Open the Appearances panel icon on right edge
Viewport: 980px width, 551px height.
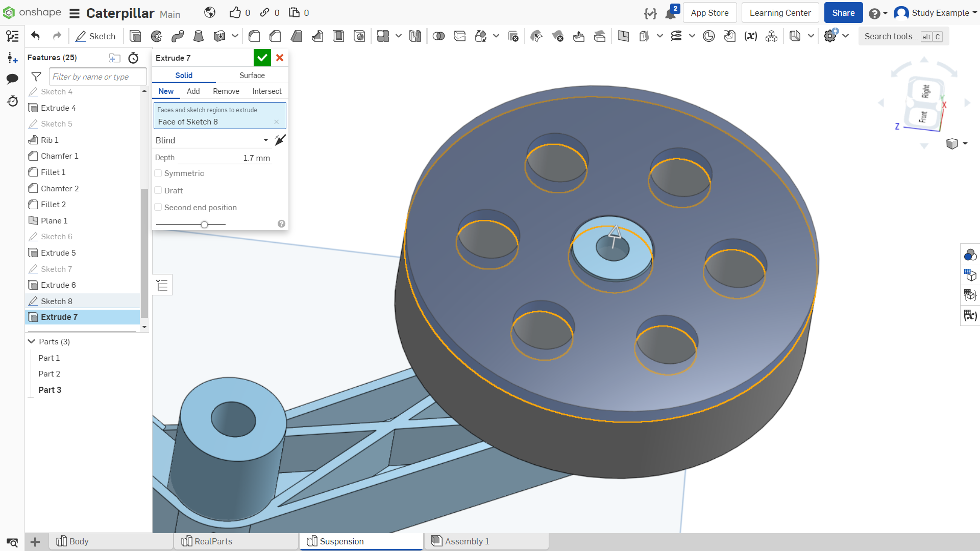tap(970, 255)
